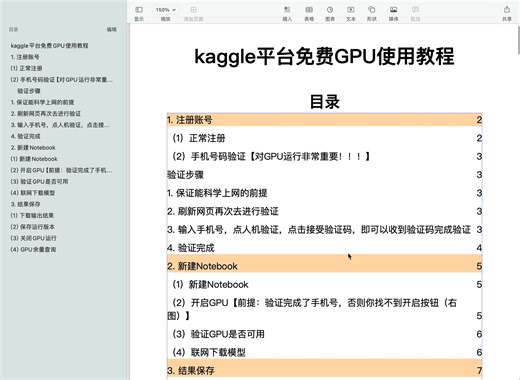The height and width of the screenshot is (380, 520).
Task: Click TOC entry (2) 开启GPU in document
Action: [x=324, y=309]
